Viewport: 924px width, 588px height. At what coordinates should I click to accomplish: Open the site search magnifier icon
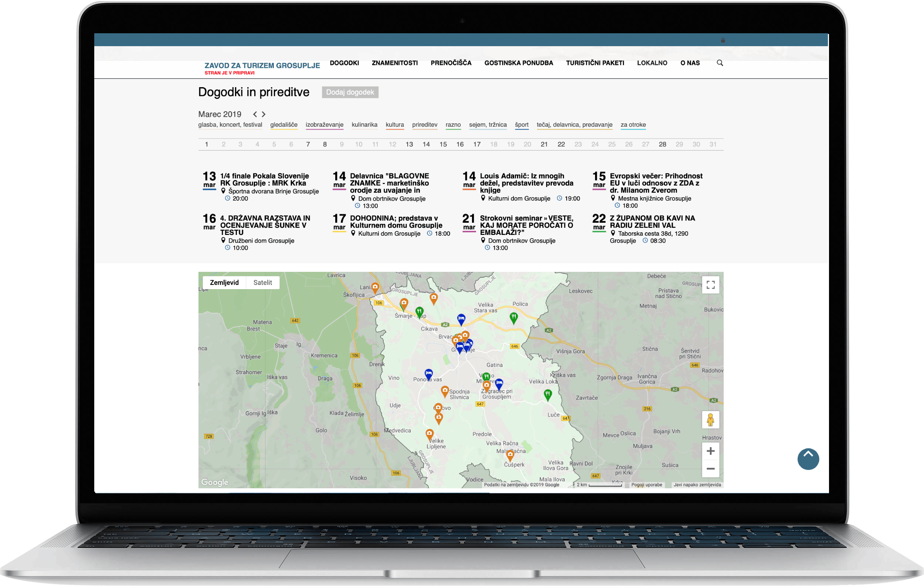click(720, 63)
